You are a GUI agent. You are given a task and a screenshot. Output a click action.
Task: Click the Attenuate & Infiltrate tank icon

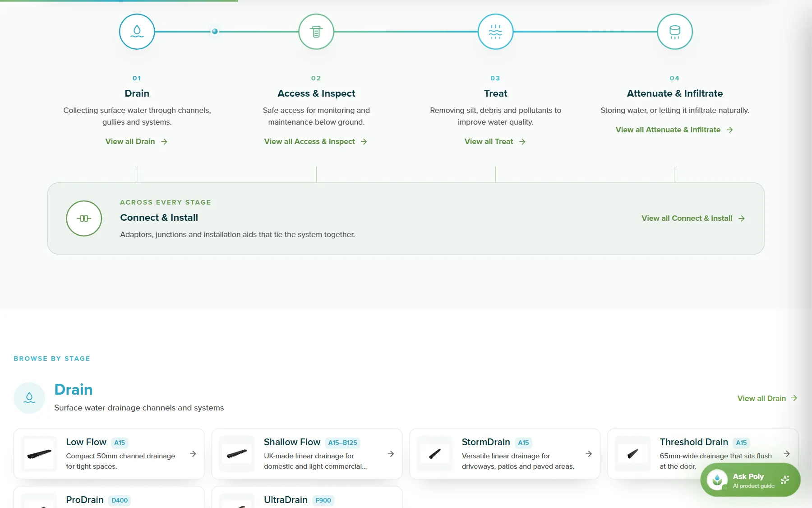(x=675, y=32)
